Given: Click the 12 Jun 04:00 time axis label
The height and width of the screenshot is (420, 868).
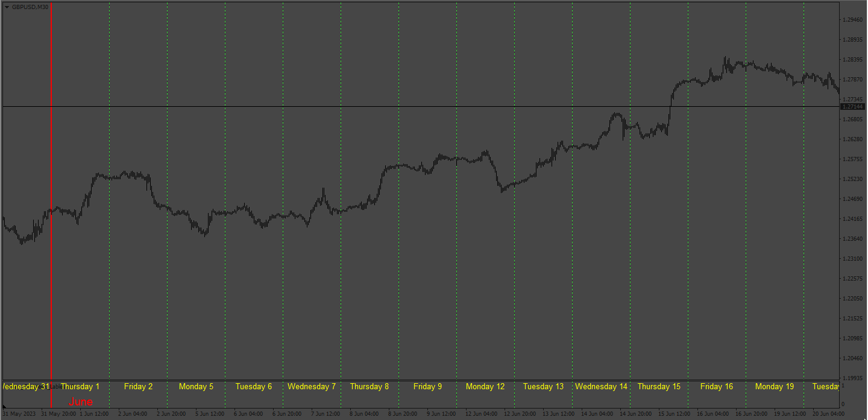Looking at the screenshot, I should point(482,414).
